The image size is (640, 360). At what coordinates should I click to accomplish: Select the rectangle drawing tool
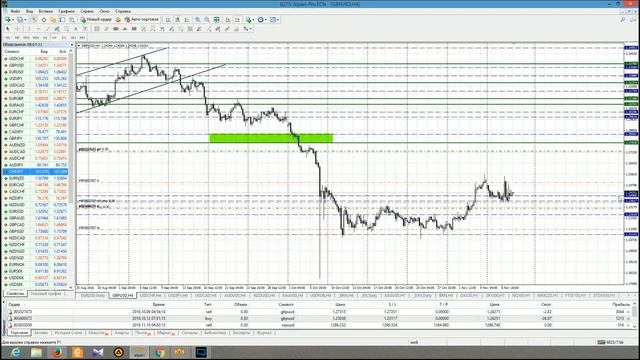click(134, 29)
